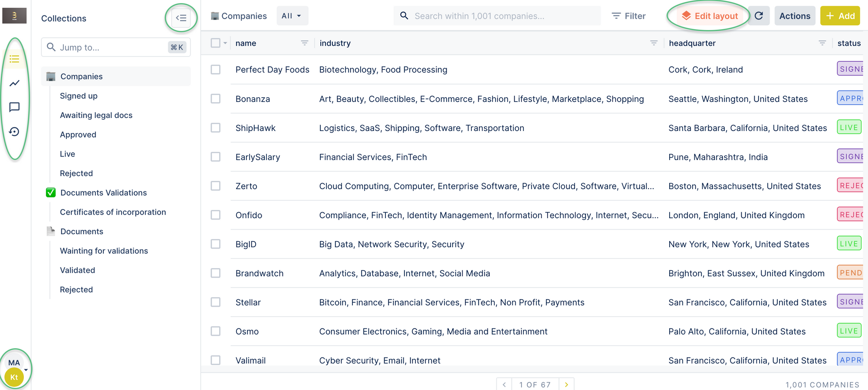
Task: Tick the checkbox for Zerto
Action: 216,186
